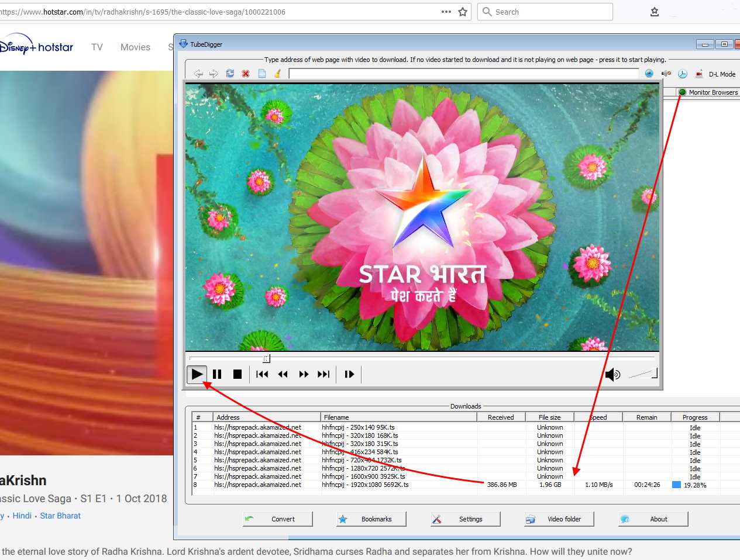Select the 1600x900 3925K.ts download row
740x560 pixels.
(465, 476)
